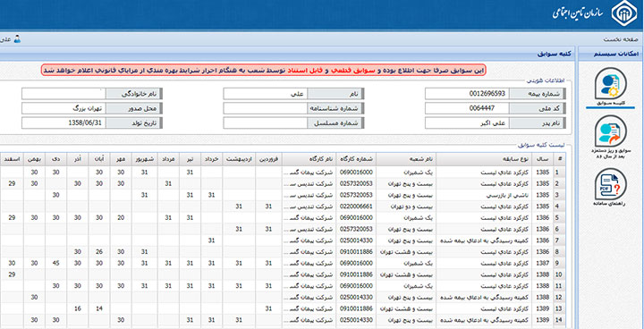Click the empty نام خانوادگی field
This screenshot has height=329, width=644.
click(64, 94)
